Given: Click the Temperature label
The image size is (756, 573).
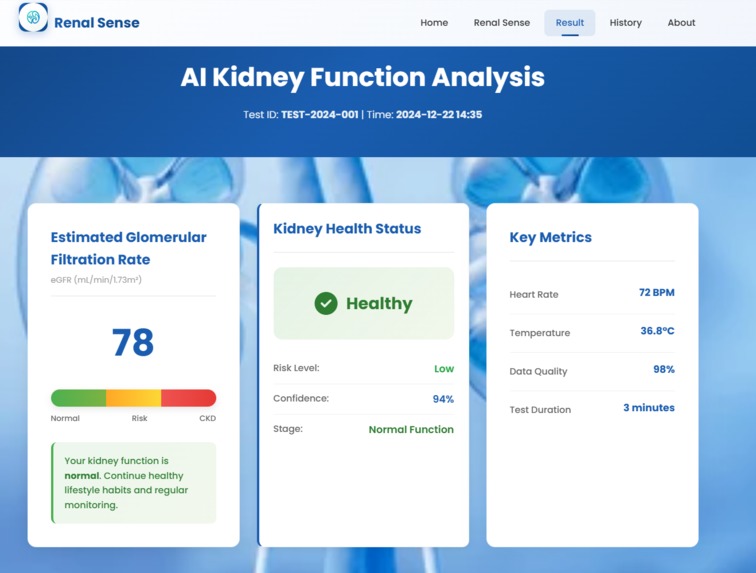Looking at the screenshot, I should tap(540, 333).
